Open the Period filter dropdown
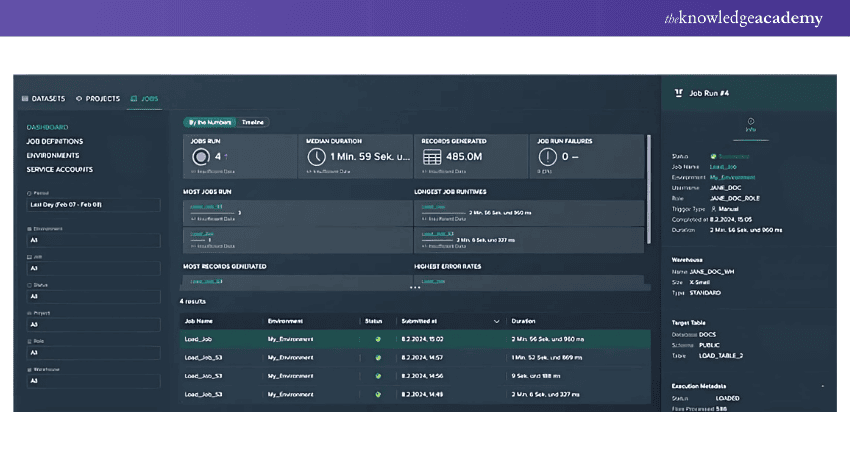This screenshot has height=450, width=850. coord(93,205)
